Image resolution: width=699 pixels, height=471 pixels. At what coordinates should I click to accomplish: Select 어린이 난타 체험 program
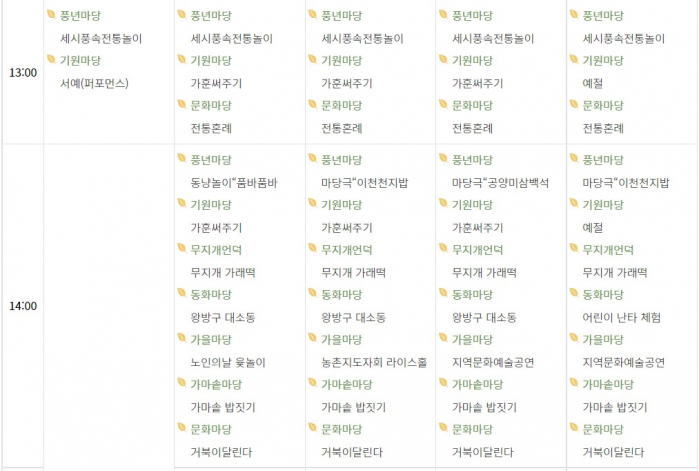coord(621,317)
